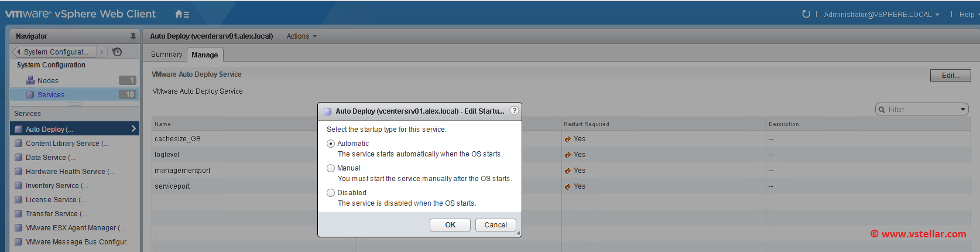Select the Automatic startup type
Image resolution: width=980 pixels, height=252 pixels.
click(x=331, y=144)
